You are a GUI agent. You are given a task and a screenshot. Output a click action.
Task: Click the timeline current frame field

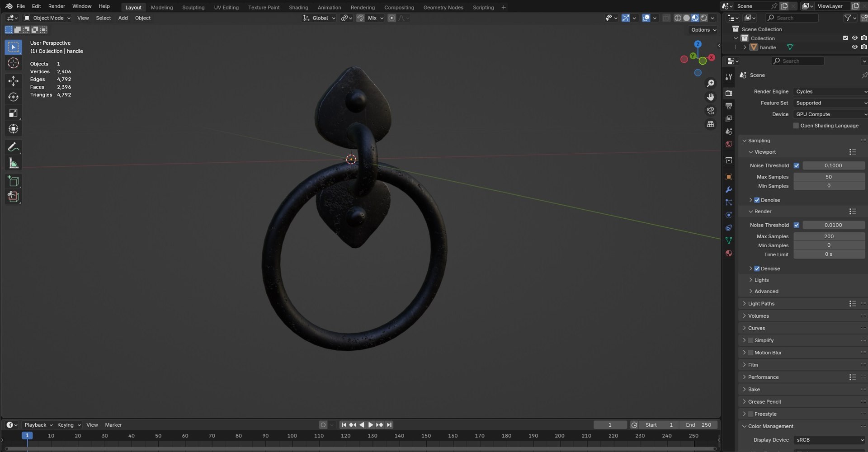610,425
